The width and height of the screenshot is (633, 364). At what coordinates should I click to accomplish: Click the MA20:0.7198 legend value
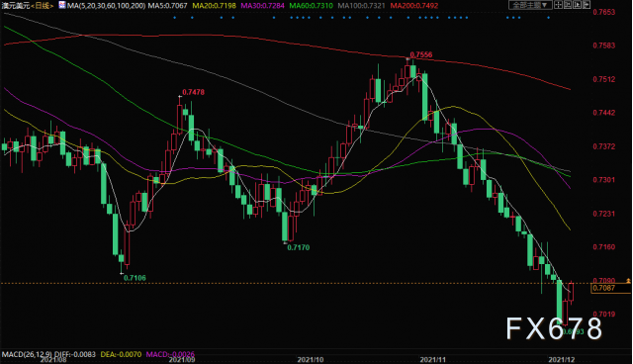[x=214, y=6]
